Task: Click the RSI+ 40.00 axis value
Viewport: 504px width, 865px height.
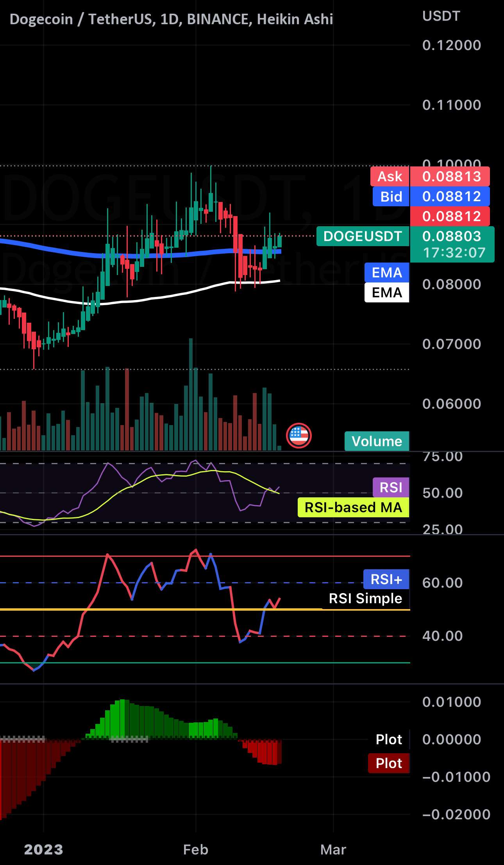Action: [443, 636]
